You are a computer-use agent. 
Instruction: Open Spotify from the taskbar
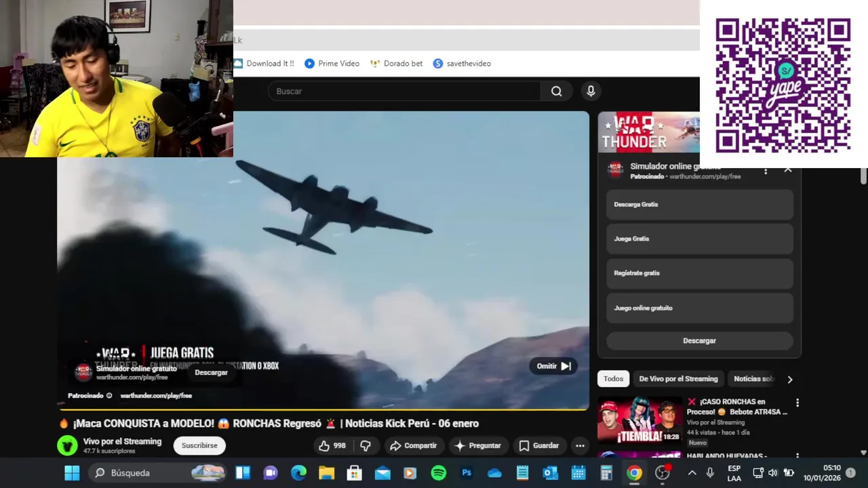pyautogui.click(x=439, y=472)
